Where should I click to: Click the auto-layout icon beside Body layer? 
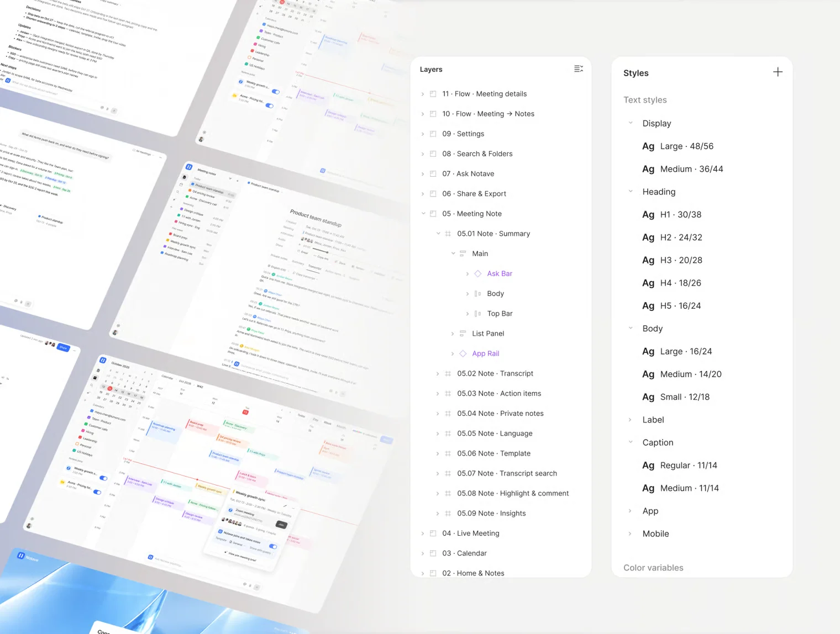[x=478, y=294]
